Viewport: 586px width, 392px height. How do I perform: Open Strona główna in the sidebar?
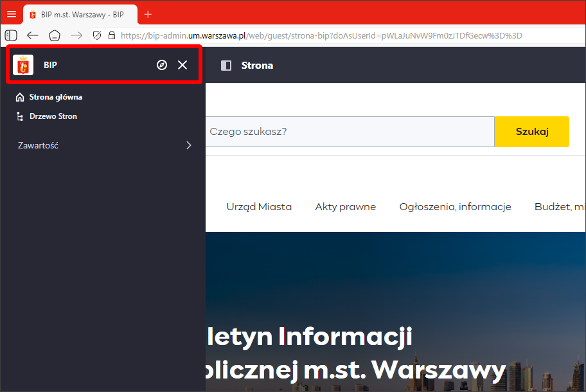[55, 97]
